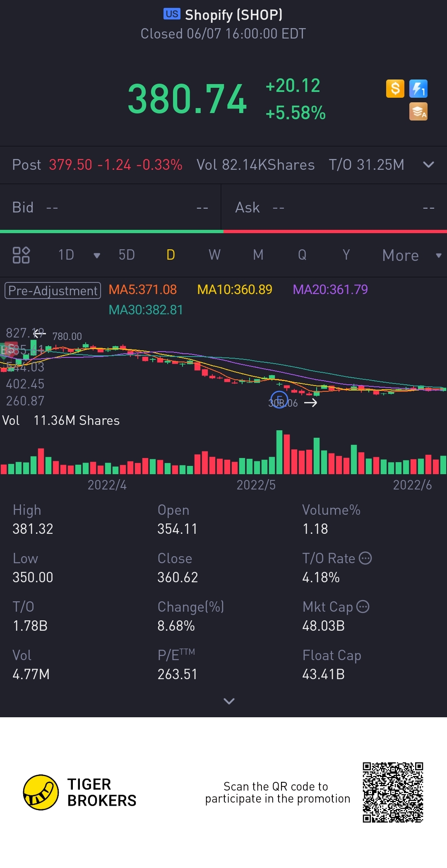The image size is (447, 868).
Task: Tap the 2022/5 date axis label
Action: 256,485
